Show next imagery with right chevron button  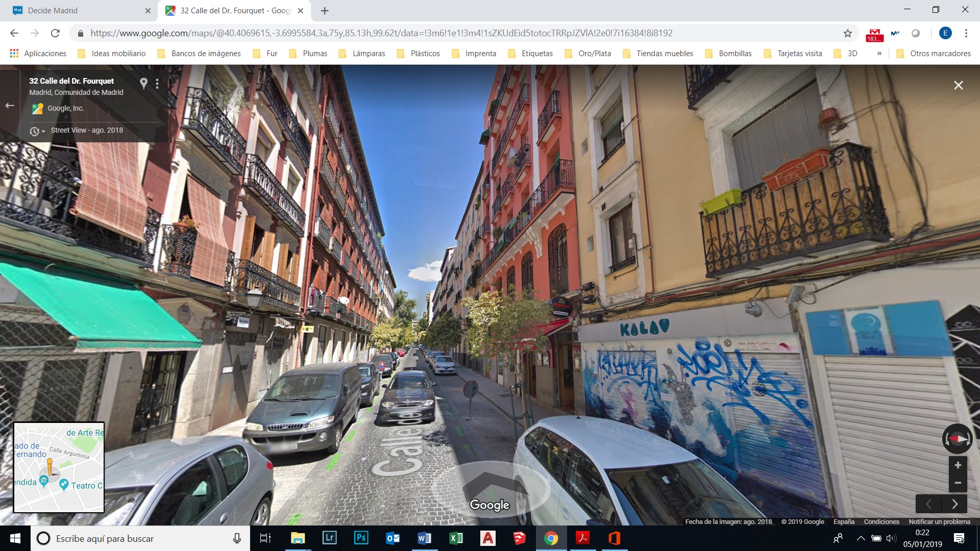click(x=954, y=504)
